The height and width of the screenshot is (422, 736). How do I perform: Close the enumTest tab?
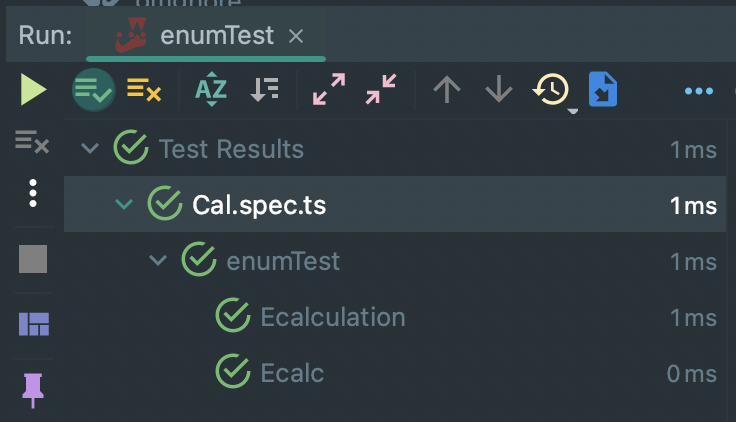(296, 36)
